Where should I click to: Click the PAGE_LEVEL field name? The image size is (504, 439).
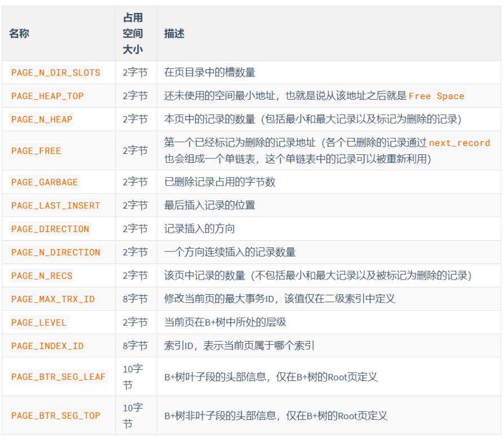coord(39,322)
